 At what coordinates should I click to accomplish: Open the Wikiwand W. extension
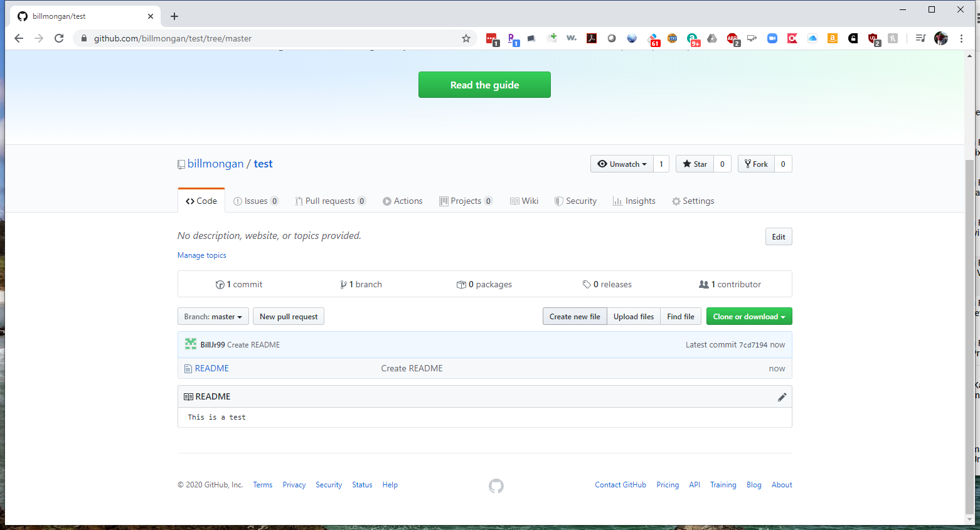[x=572, y=38]
